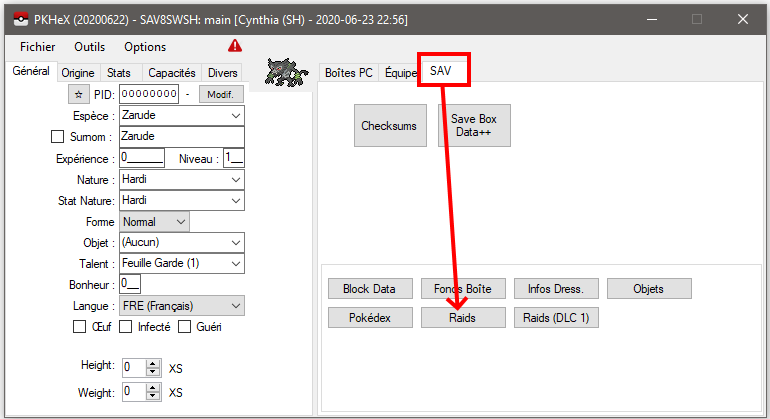The image size is (770, 419).
Task: Select the SAV tab
Action: click(440, 71)
